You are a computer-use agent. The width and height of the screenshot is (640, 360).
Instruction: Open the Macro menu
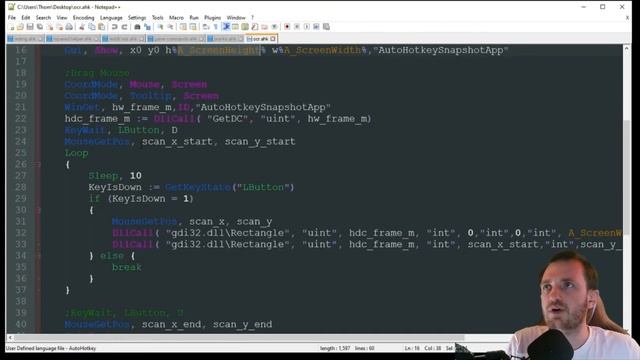click(x=176, y=18)
